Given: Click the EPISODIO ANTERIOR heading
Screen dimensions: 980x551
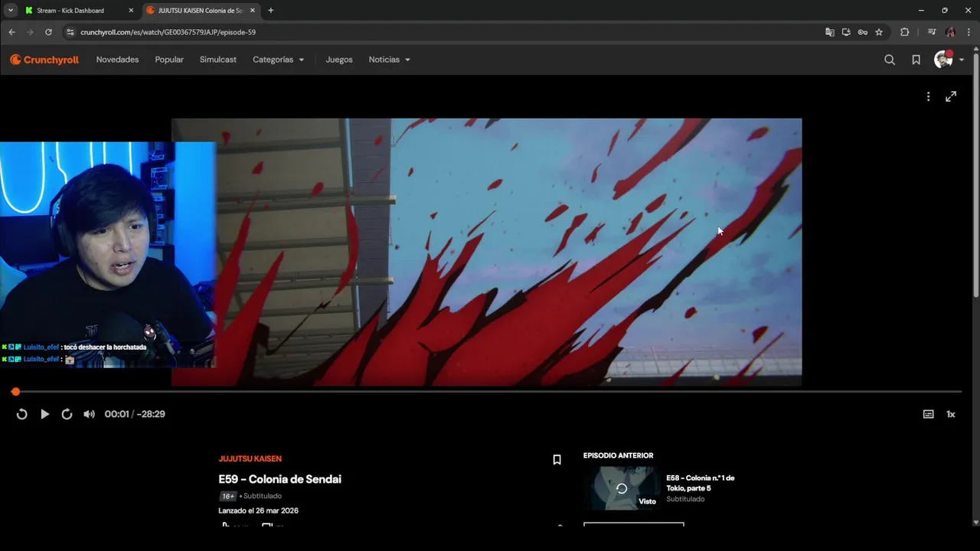Looking at the screenshot, I should pos(618,455).
